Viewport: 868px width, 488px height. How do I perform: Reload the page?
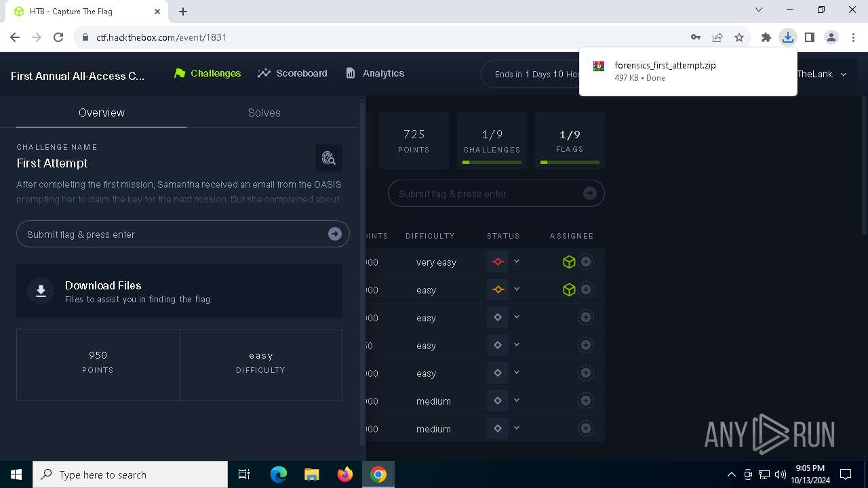point(58,37)
